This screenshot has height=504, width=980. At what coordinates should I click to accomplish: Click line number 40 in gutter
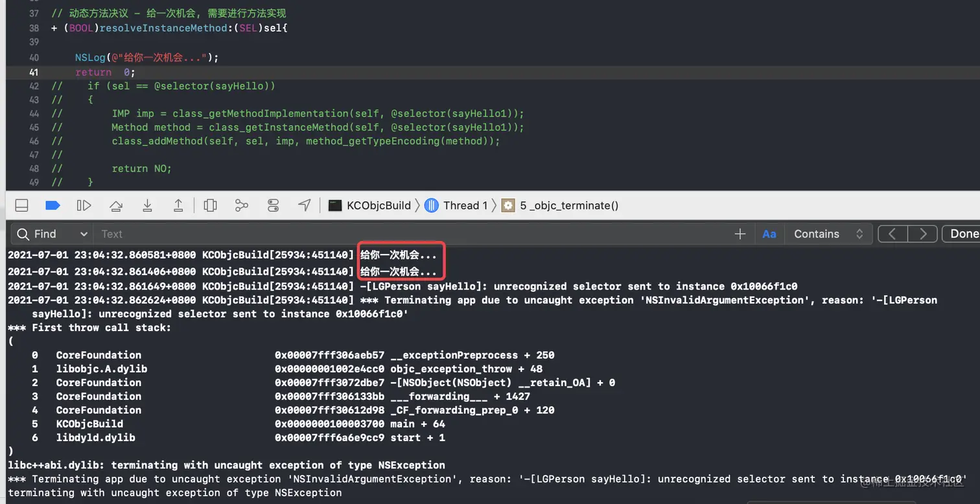[34, 58]
